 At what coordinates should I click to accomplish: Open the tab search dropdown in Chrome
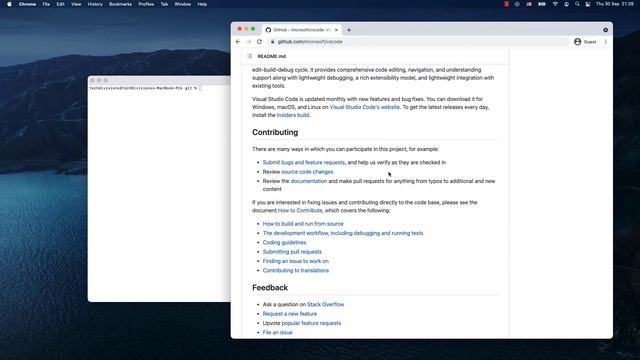tap(605, 30)
